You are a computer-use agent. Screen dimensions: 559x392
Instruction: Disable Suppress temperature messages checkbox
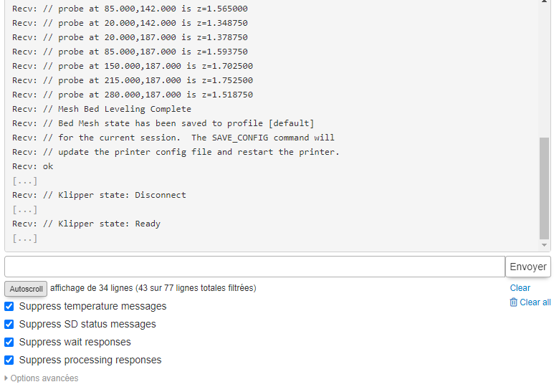(9, 307)
